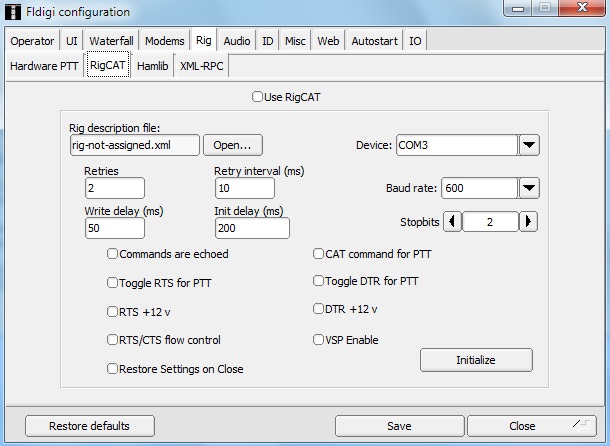This screenshot has height=446, width=610.
Task: Check the Toggle RTS for PTT option
Action: [113, 283]
